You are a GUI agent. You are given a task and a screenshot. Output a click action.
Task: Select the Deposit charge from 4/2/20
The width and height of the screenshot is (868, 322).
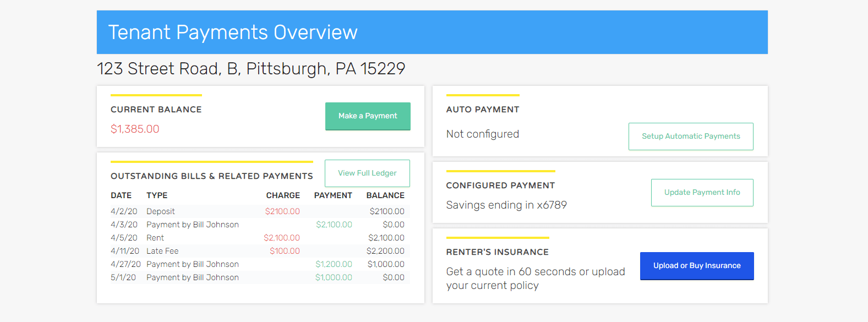(x=161, y=211)
